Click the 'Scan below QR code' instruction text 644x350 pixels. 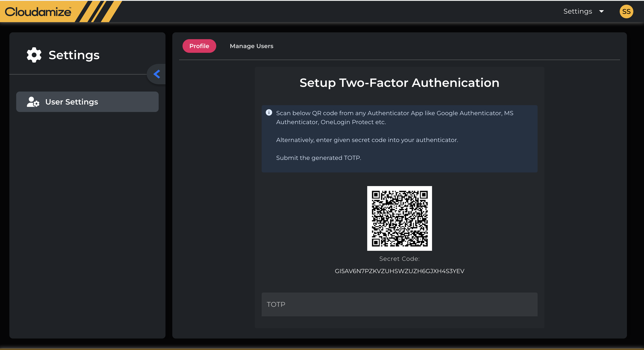394,113
